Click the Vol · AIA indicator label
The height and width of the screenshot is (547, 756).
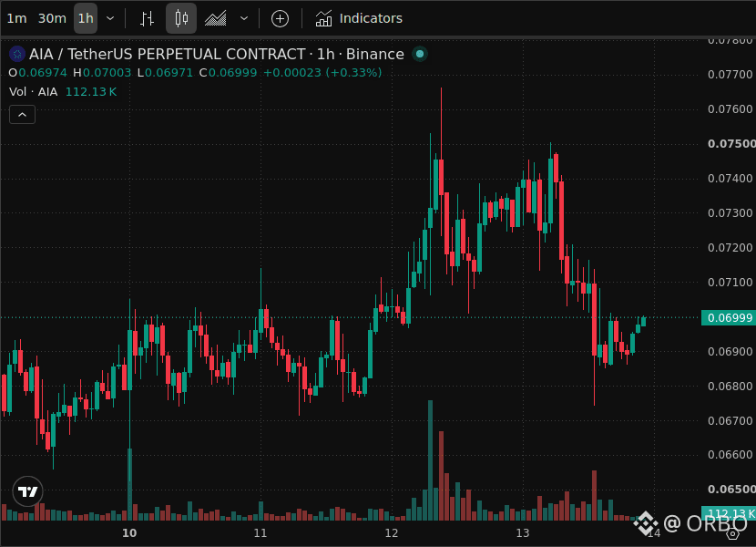[34, 92]
